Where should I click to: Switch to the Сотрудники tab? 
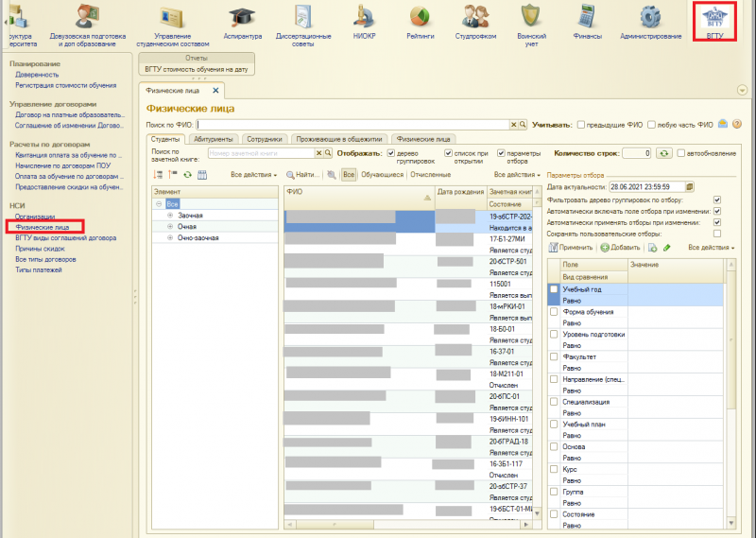(265, 139)
